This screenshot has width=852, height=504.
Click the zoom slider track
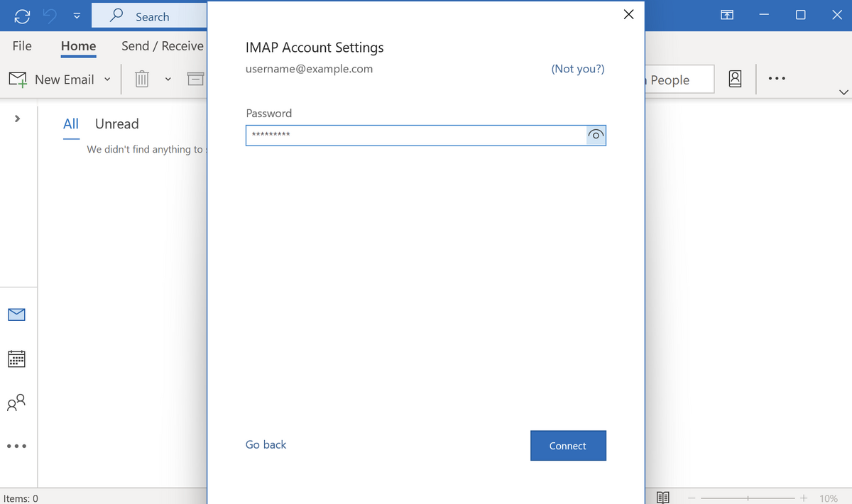click(x=748, y=498)
